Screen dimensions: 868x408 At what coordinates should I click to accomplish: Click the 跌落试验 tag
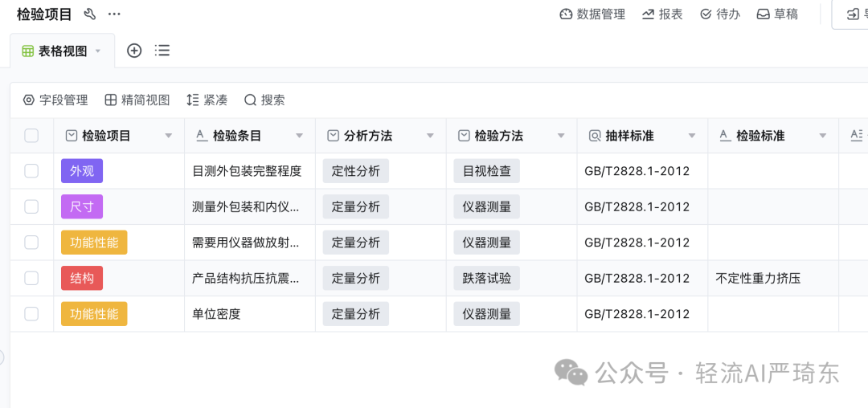pyautogui.click(x=486, y=278)
